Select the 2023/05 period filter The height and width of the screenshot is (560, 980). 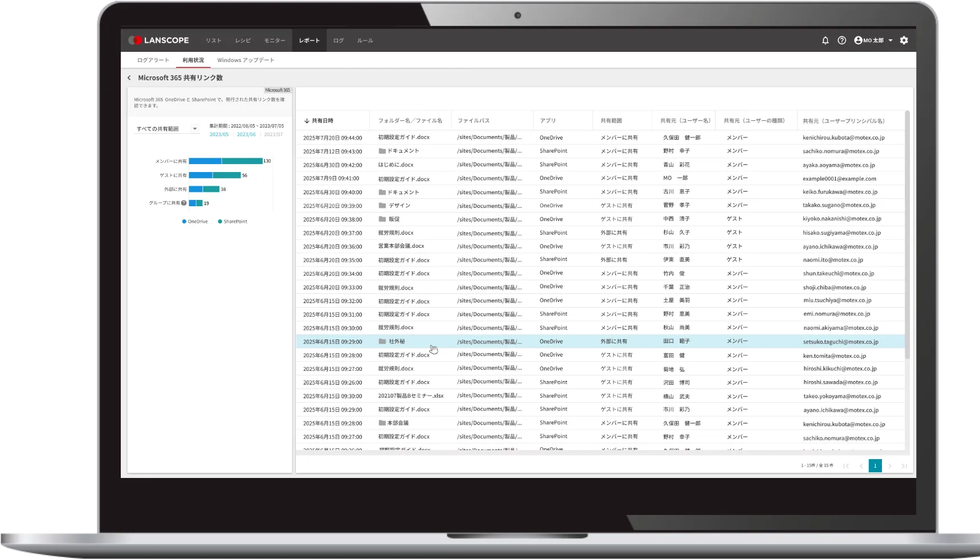pyautogui.click(x=219, y=134)
